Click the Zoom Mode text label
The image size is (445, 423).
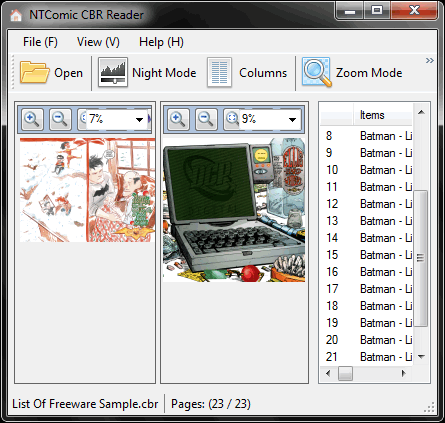tap(369, 73)
